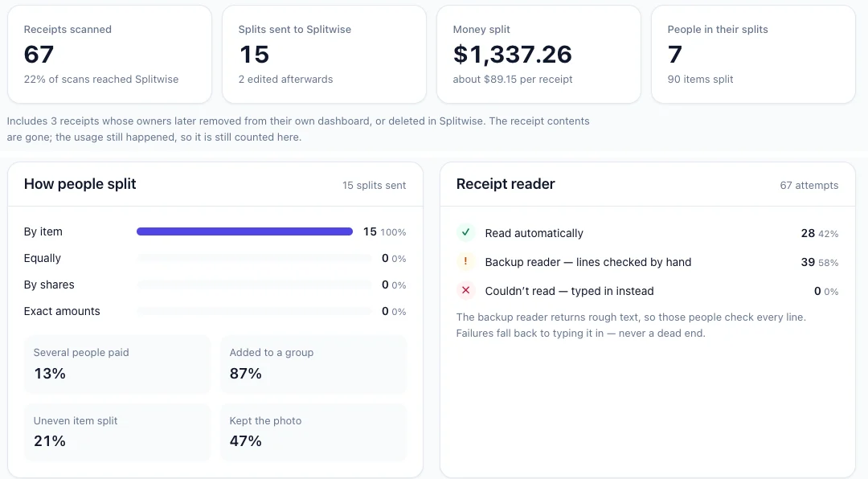Click the By shares progress bar
The width and height of the screenshot is (868, 479).
click(254, 285)
